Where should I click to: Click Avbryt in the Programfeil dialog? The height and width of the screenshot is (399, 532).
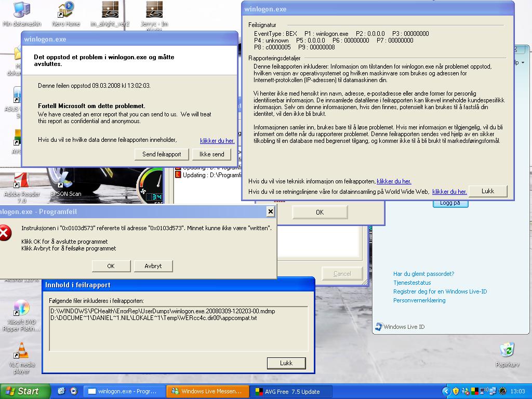[153, 266]
